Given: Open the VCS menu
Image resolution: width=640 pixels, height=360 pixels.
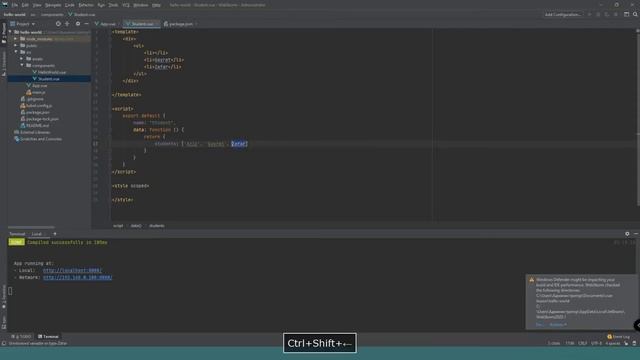Looking at the screenshot, I should 126,5.
